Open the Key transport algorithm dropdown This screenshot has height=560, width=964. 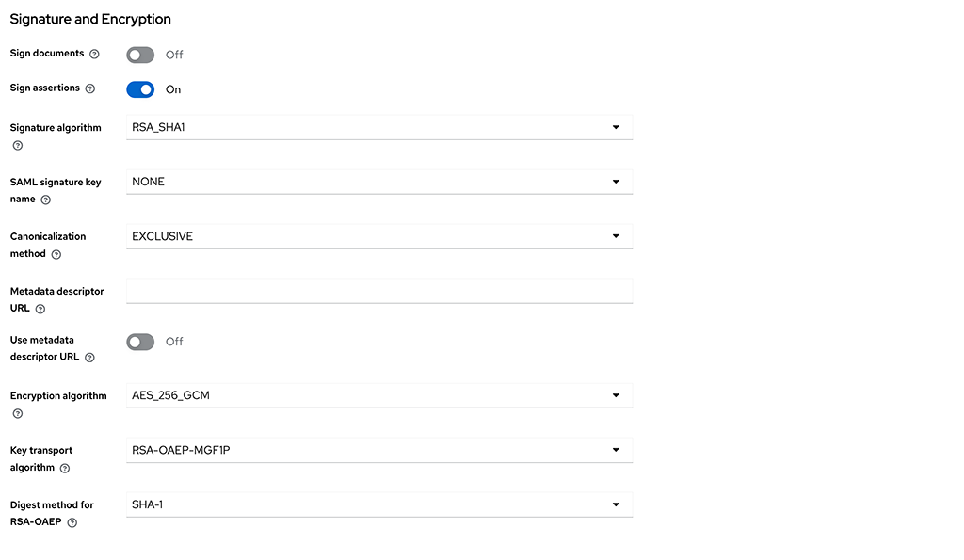pos(617,449)
